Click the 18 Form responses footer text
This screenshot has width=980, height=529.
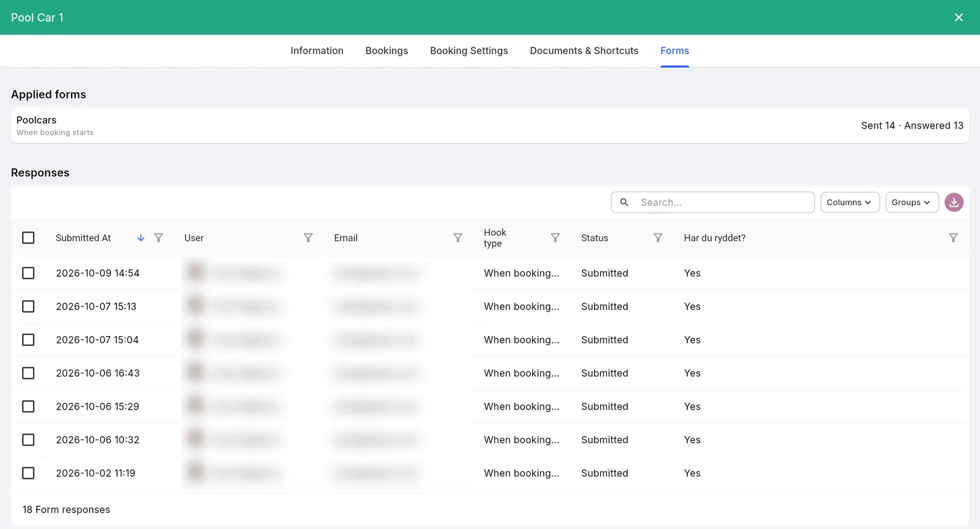[66, 509]
